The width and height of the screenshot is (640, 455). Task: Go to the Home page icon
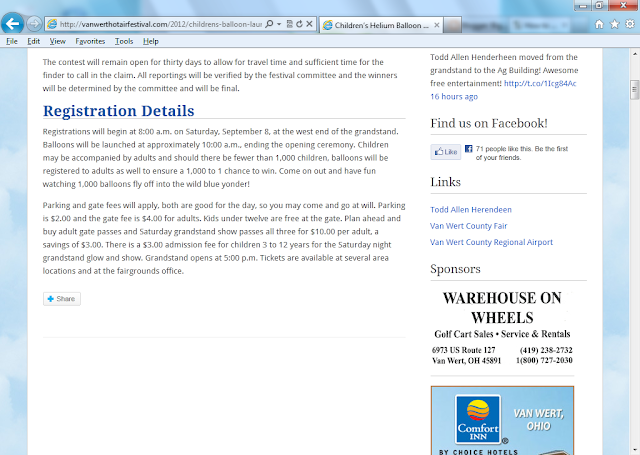pyautogui.click(x=599, y=24)
